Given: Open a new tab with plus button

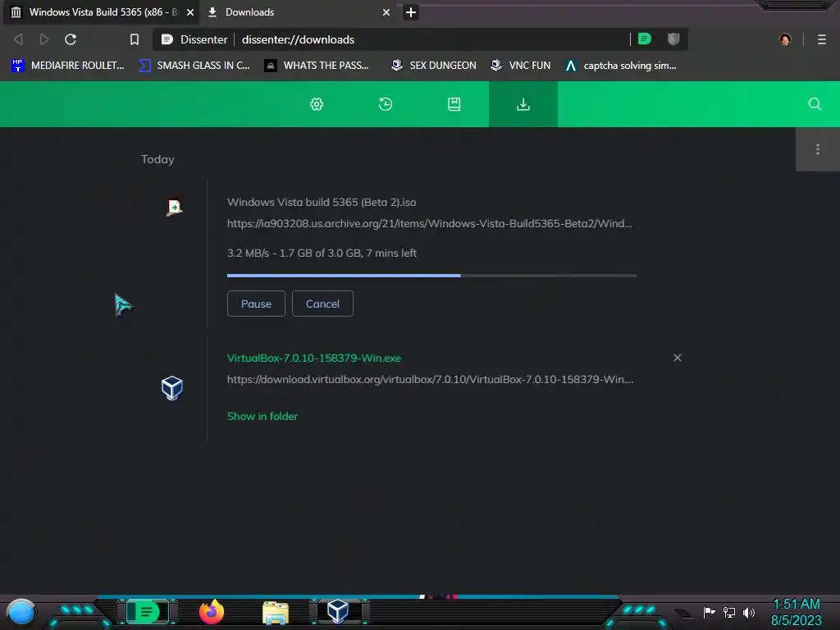Looking at the screenshot, I should [x=411, y=12].
